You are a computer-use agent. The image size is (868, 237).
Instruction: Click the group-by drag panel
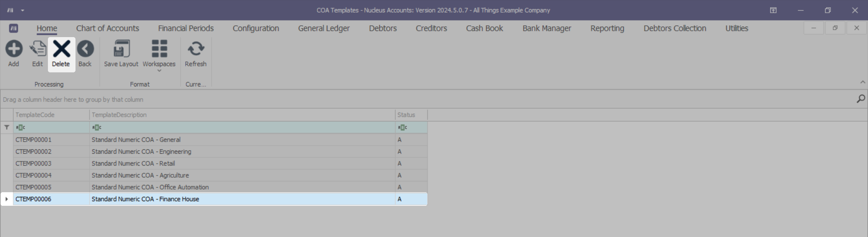(x=427, y=99)
